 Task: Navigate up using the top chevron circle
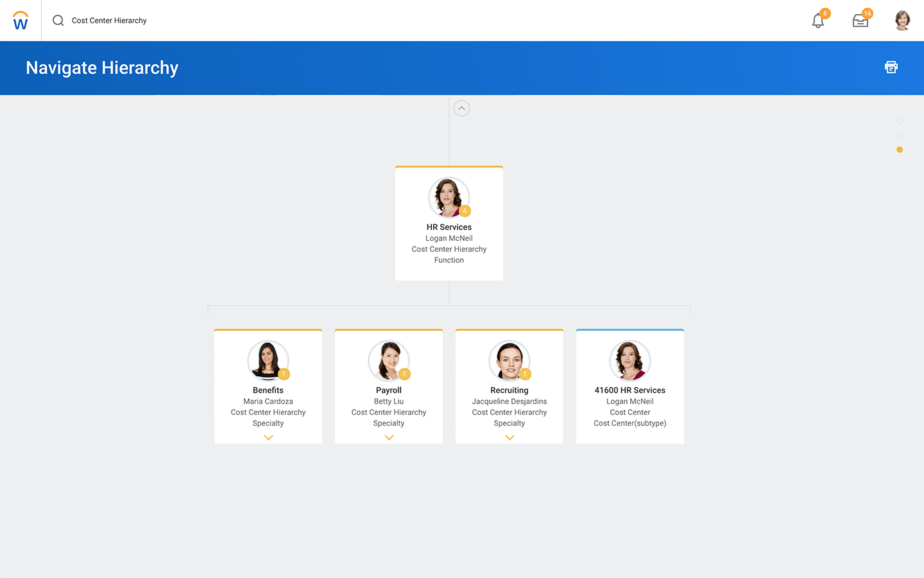pyautogui.click(x=461, y=109)
